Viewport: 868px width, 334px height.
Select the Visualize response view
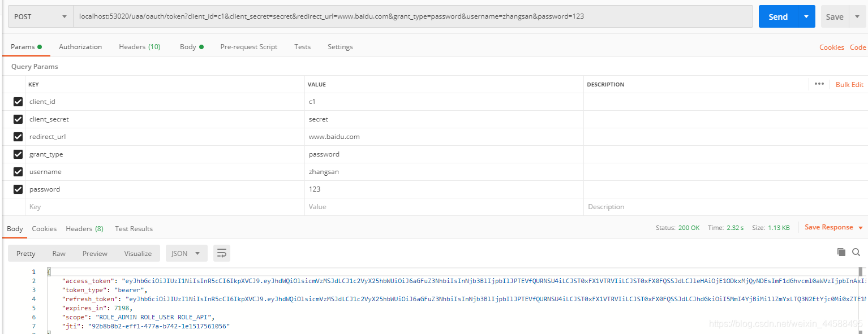pos(138,253)
